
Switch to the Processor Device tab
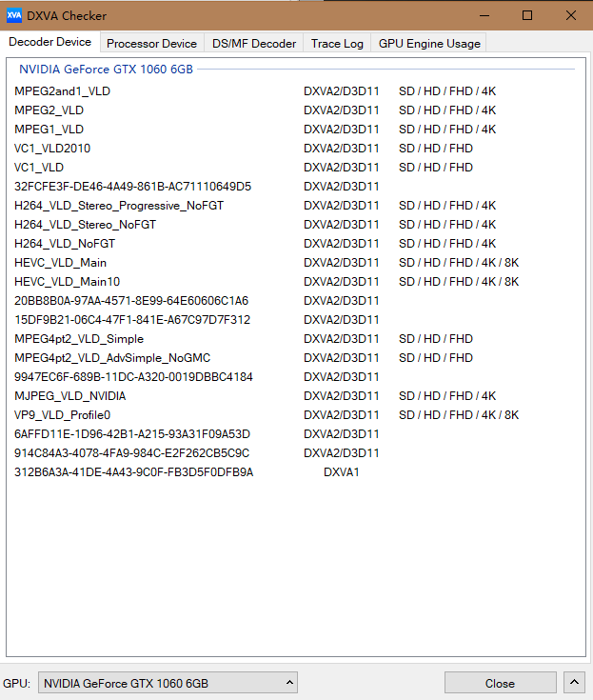[x=151, y=43]
